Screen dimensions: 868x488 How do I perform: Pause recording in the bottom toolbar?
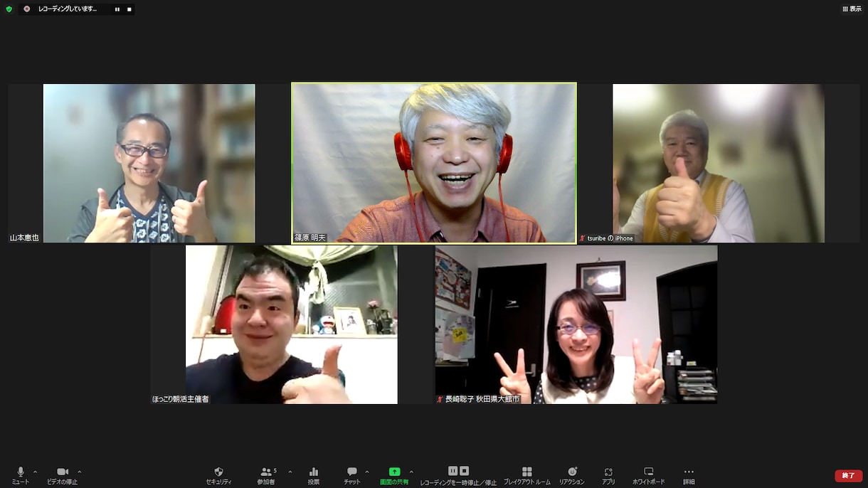point(452,471)
